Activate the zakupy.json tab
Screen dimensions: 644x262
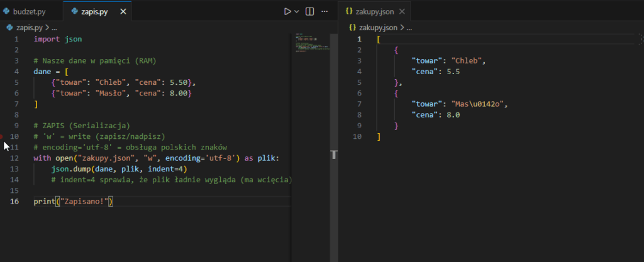pyautogui.click(x=375, y=11)
